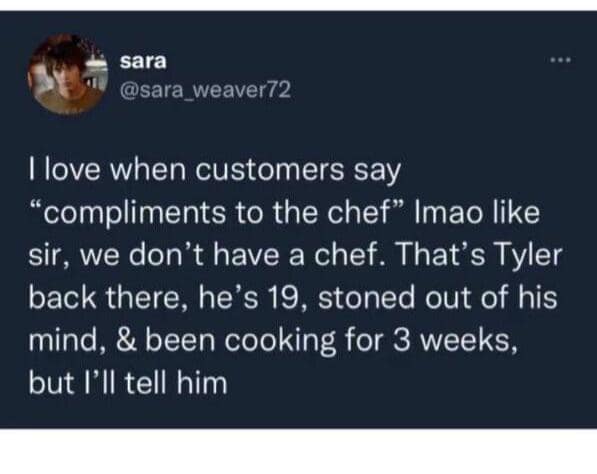Open the three-dot more options menu
The image size is (597, 474).
coord(560,60)
